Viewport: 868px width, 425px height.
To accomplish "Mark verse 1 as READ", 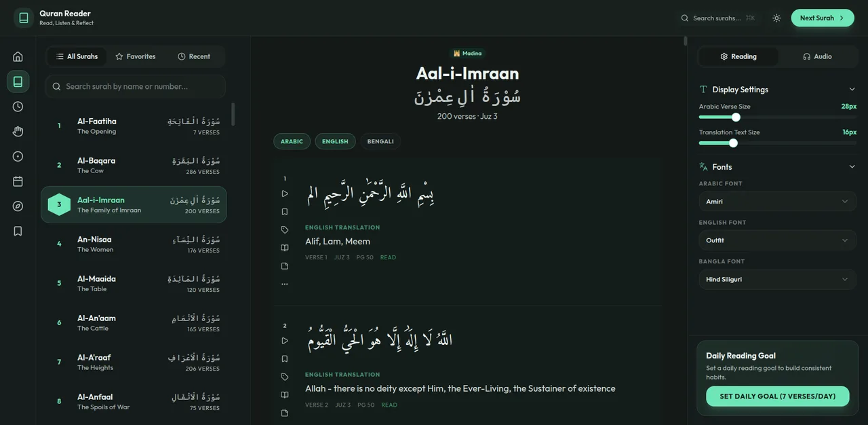I will pyautogui.click(x=389, y=257).
